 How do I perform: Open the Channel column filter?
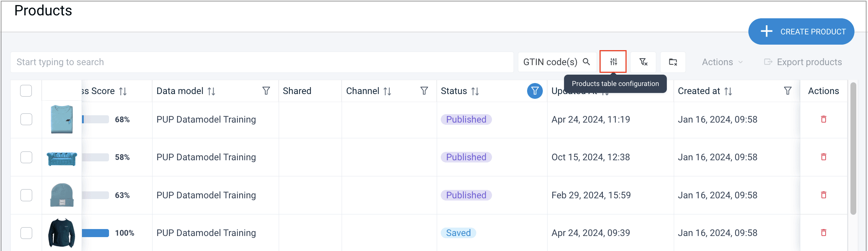(x=424, y=91)
